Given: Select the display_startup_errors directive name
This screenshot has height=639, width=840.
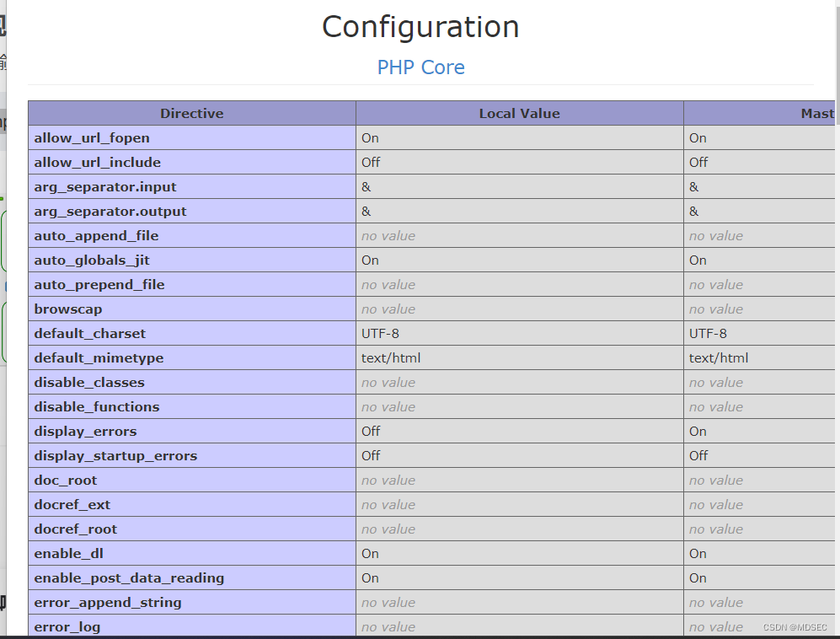Looking at the screenshot, I should pyautogui.click(x=115, y=456).
